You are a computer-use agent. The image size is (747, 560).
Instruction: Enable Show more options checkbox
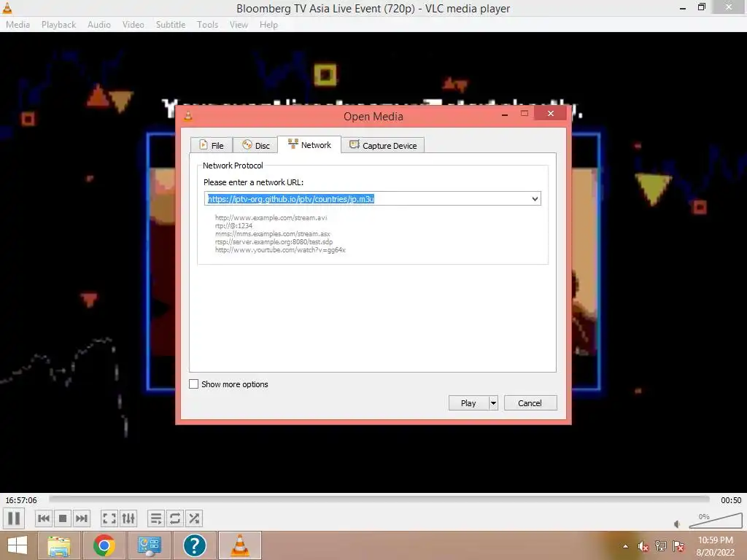pyautogui.click(x=194, y=384)
